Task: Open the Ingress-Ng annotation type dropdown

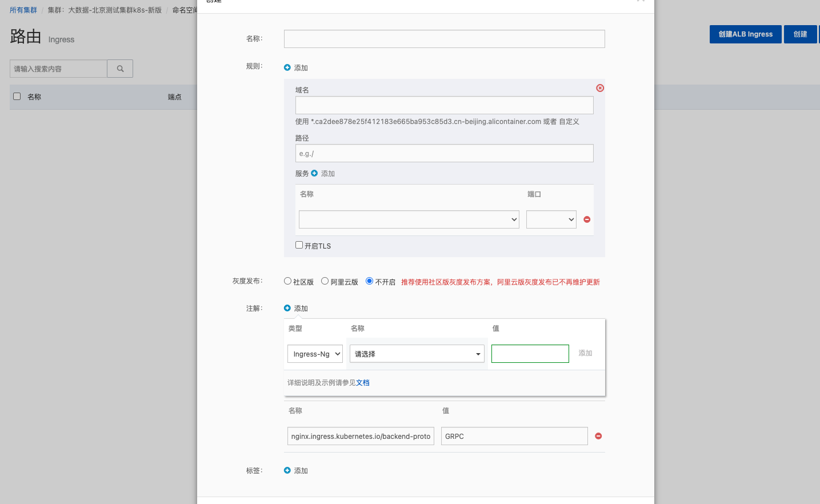Action: coord(315,354)
